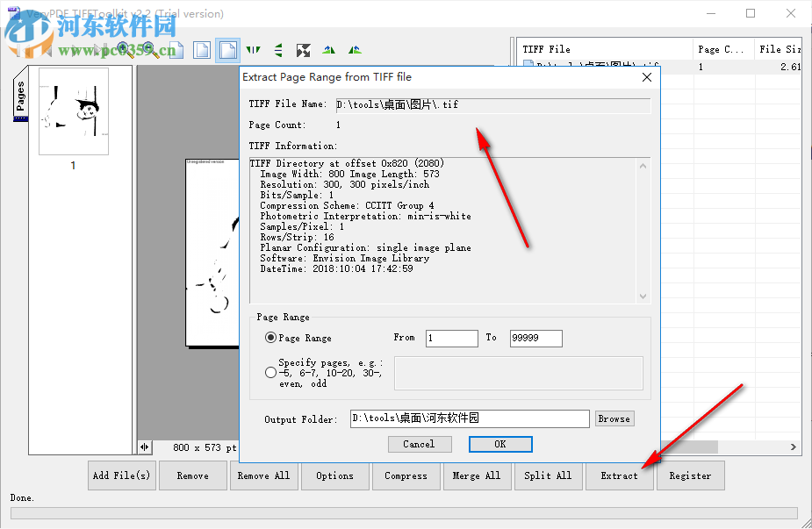Click the panel collapse arrow near page size label
This screenshot has width=812, height=529.
point(144,447)
